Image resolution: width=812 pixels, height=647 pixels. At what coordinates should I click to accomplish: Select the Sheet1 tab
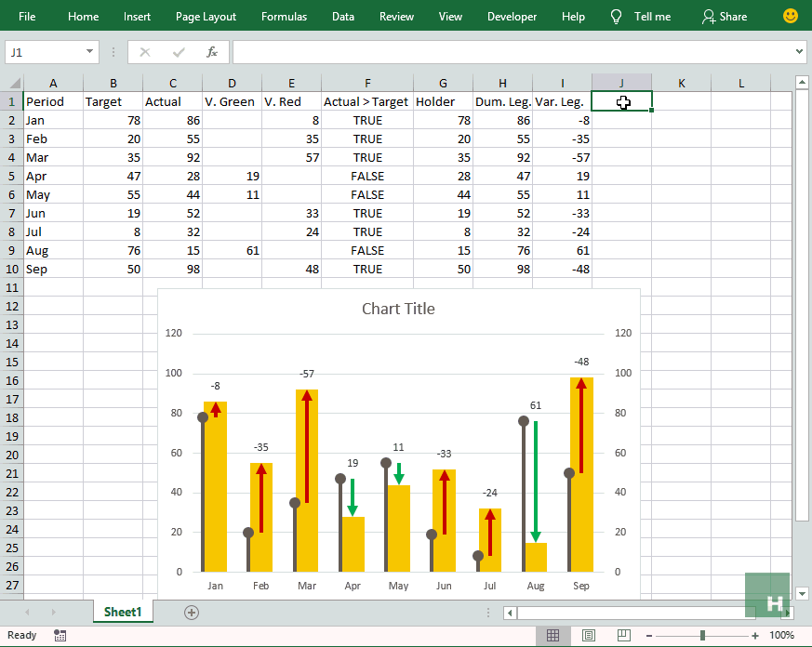tap(123, 612)
